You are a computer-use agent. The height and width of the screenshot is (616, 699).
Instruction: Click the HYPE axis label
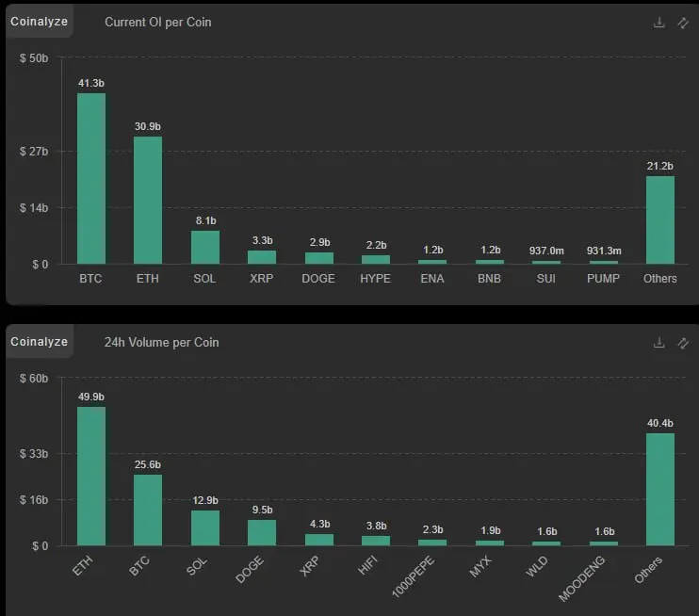pyautogui.click(x=375, y=279)
